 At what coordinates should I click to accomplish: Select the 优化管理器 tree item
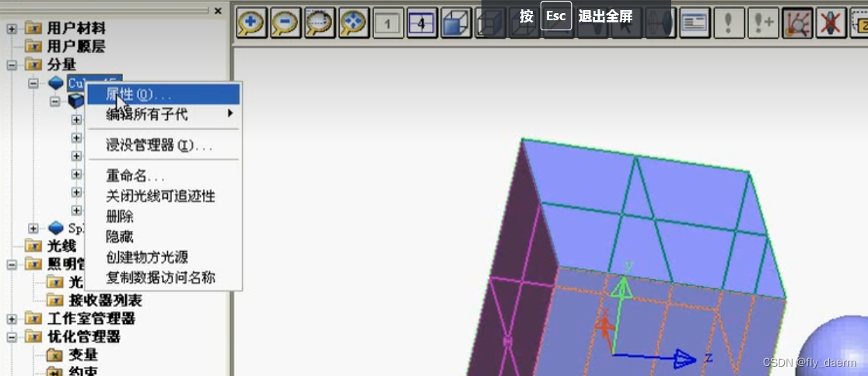[83, 337]
